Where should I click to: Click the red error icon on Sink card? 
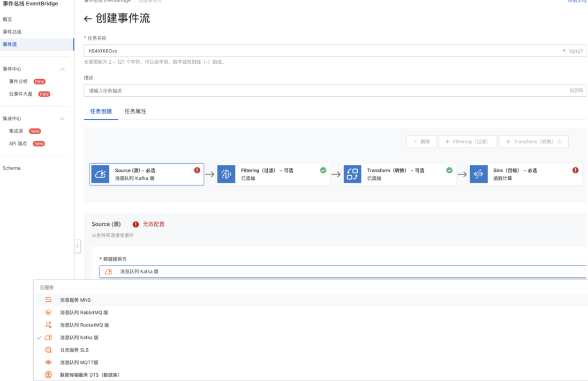tap(575, 170)
